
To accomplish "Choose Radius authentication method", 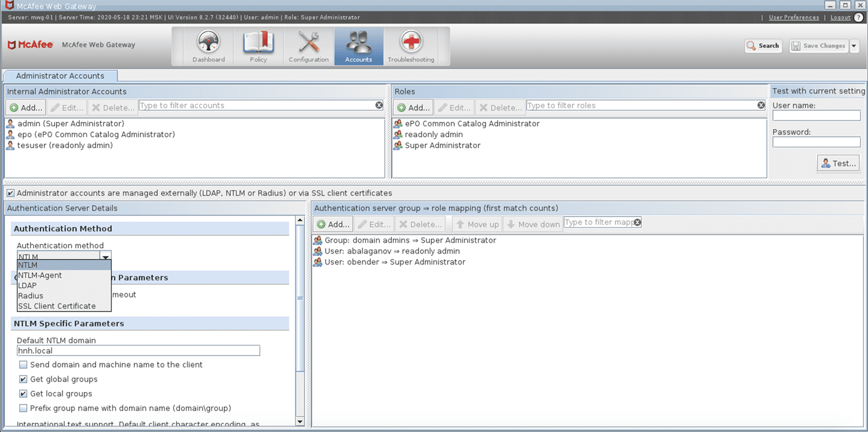I will coord(64,296).
